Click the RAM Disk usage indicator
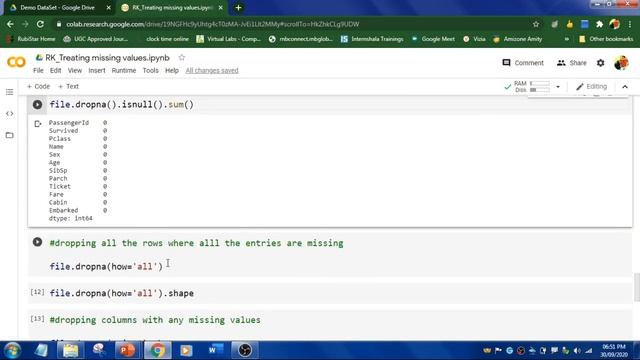The height and width of the screenshot is (360, 640). (x=532, y=87)
